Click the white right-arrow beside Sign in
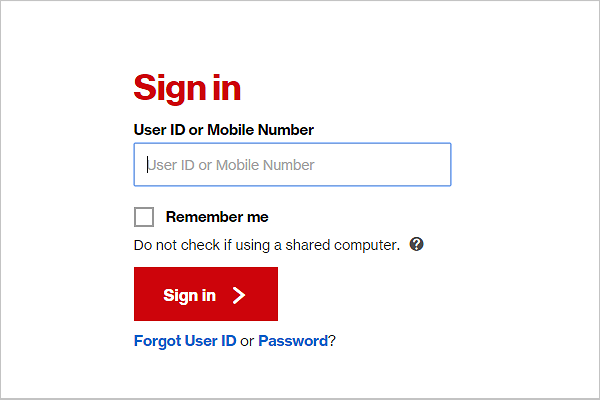This screenshot has width=600, height=400. [x=238, y=295]
